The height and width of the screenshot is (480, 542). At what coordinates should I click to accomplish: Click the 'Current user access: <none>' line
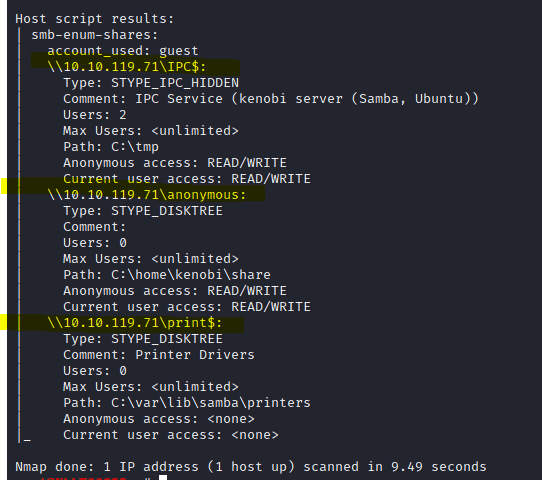(171, 435)
